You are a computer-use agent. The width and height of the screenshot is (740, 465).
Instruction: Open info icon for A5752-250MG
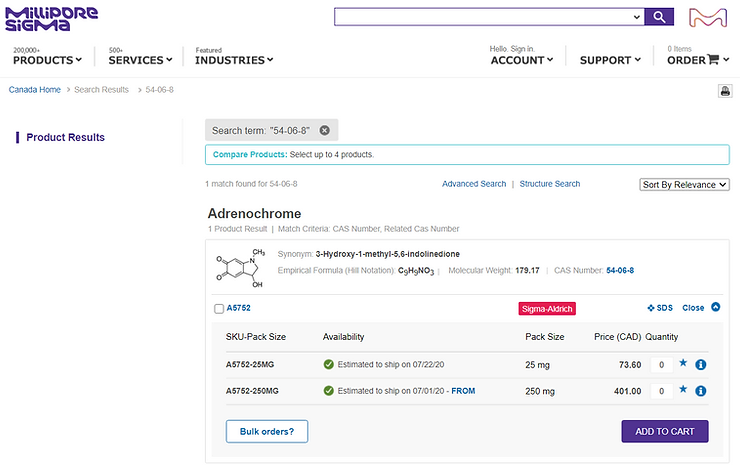point(701,391)
